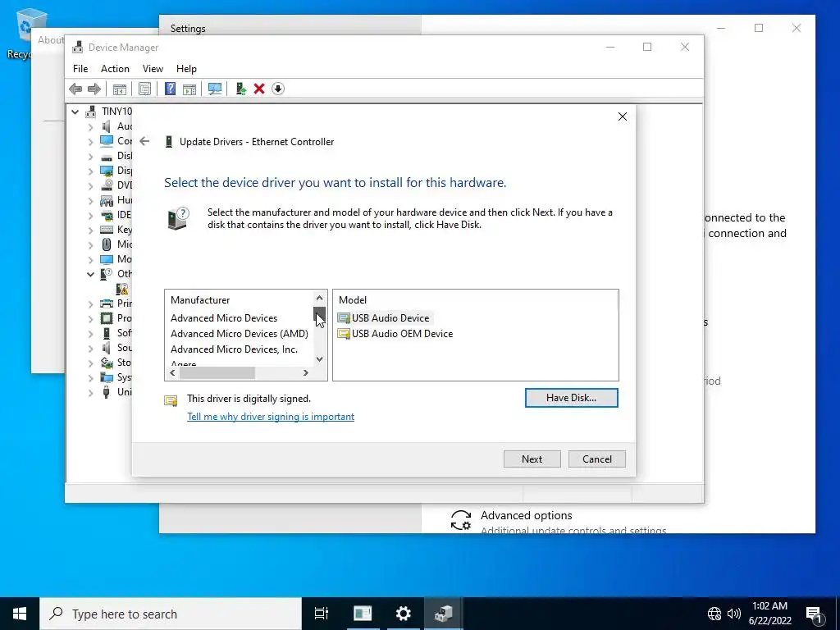Viewport: 840px width, 630px height.
Task: Open the Action menu
Action: (115, 69)
